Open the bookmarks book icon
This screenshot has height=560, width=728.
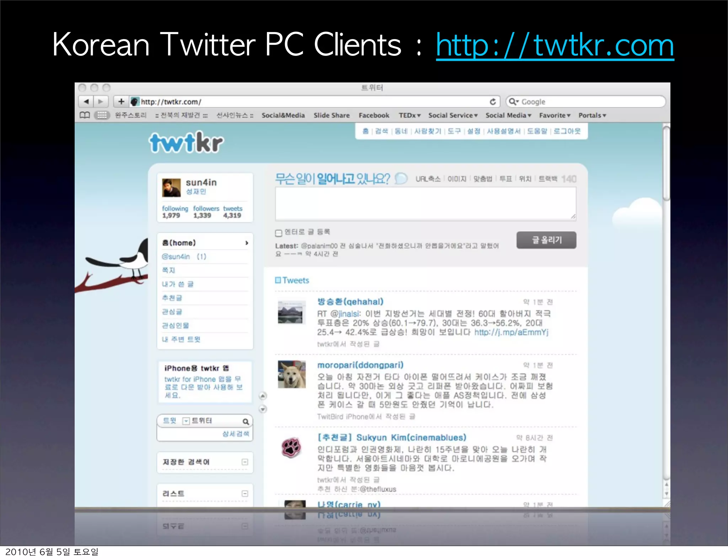pyautogui.click(x=85, y=115)
